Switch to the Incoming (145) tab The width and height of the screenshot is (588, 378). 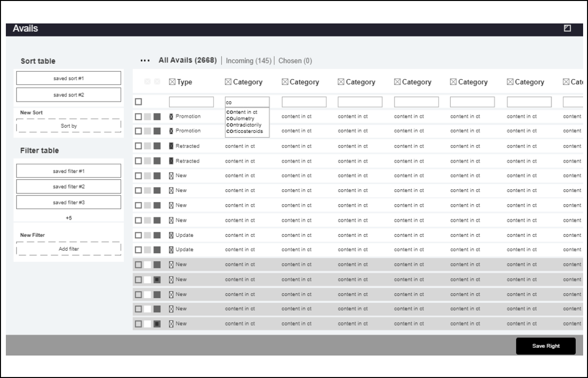coord(248,61)
